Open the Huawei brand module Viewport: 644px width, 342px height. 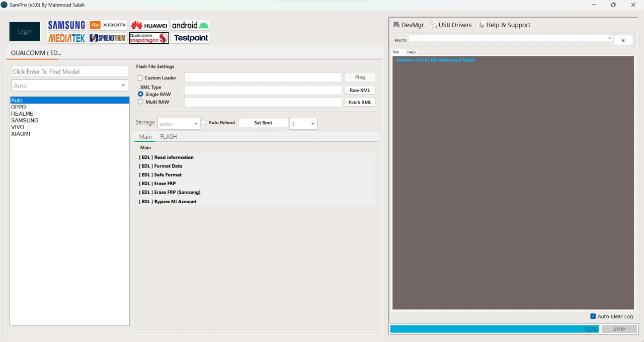tap(149, 25)
